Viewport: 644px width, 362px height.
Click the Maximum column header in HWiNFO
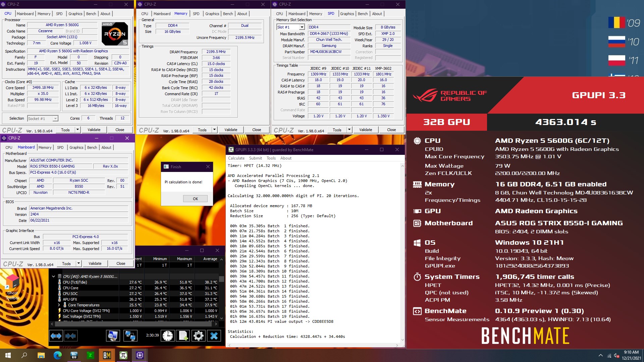click(x=184, y=259)
